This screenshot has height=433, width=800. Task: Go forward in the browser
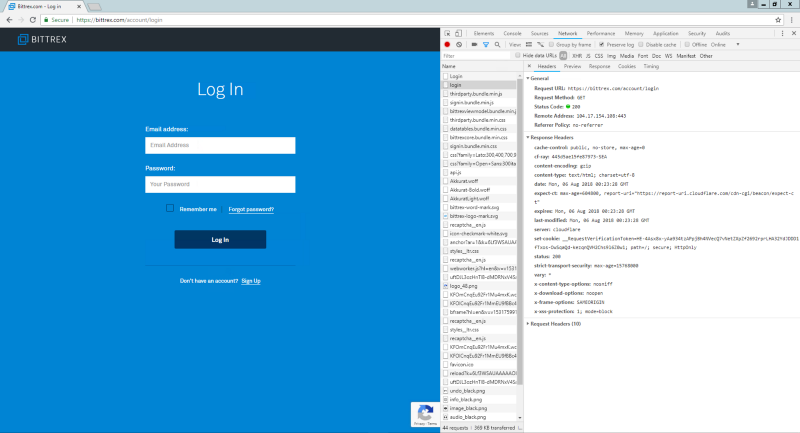pos(21,20)
